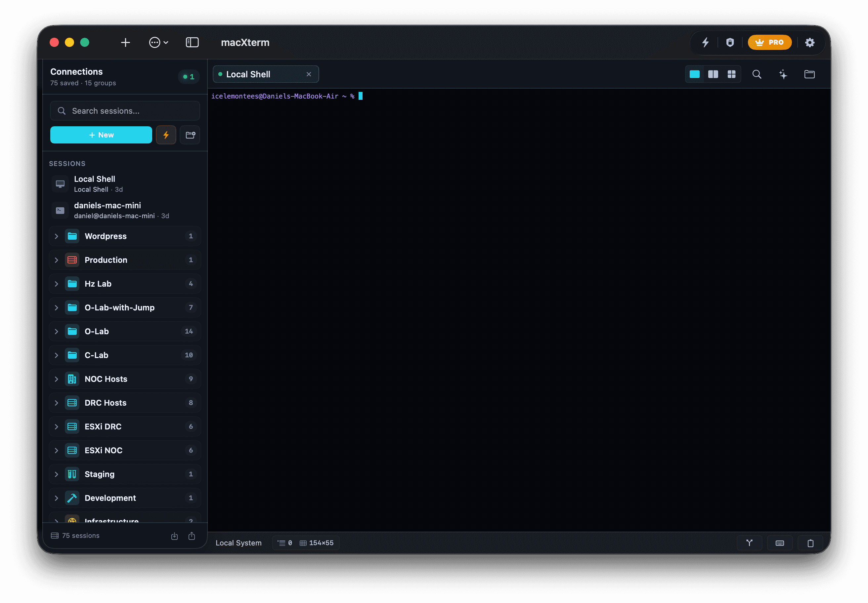Expand the Staging group chevron
Image resolution: width=868 pixels, height=603 pixels.
56,474
